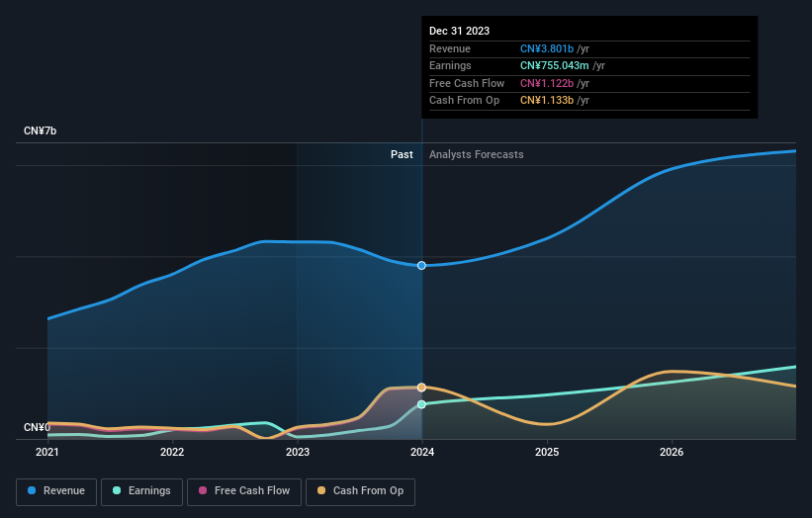
Task: Select the Revenue data point at 2024
Action: (x=421, y=266)
